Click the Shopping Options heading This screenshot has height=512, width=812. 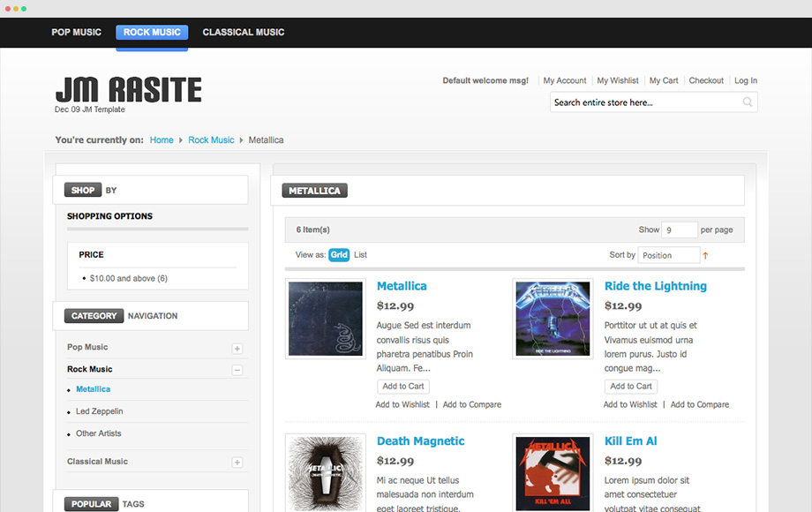[x=109, y=216]
